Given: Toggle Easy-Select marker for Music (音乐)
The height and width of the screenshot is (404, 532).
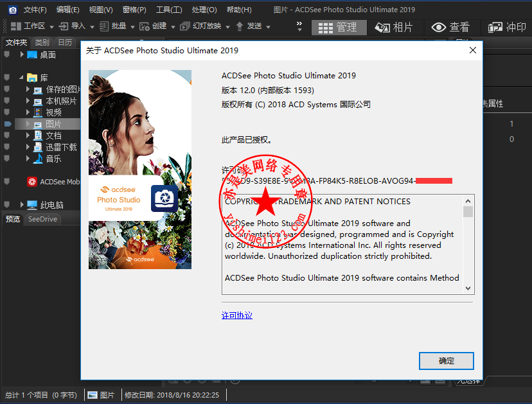Looking at the screenshot, I should pos(6,159).
